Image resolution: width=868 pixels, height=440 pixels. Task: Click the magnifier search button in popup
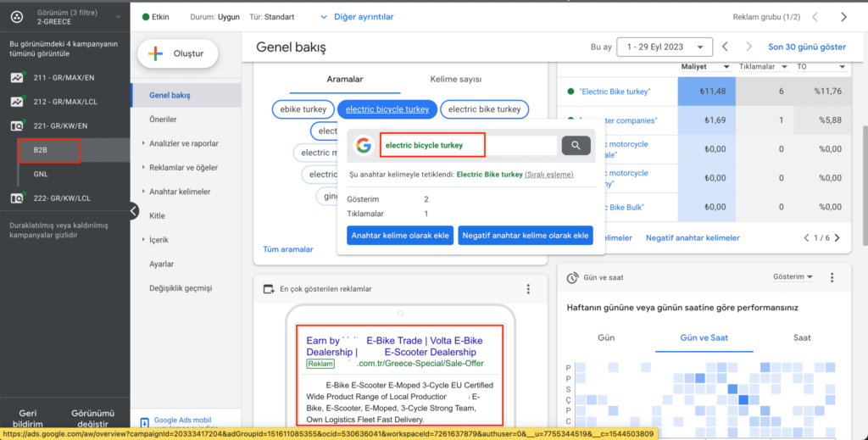576,146
